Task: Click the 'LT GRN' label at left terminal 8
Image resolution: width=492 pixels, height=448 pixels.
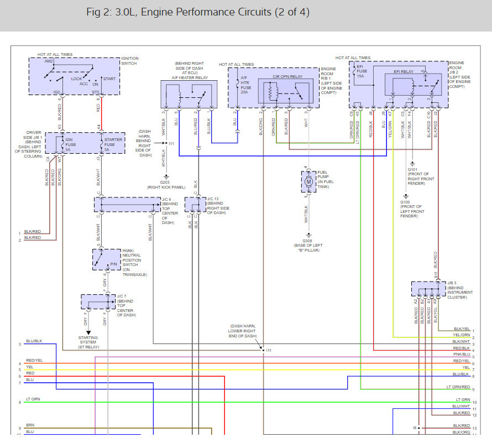Action: [33, 399]
